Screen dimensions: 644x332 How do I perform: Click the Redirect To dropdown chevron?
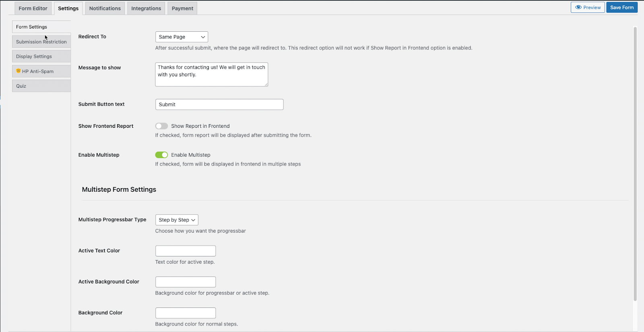[203, 37]
